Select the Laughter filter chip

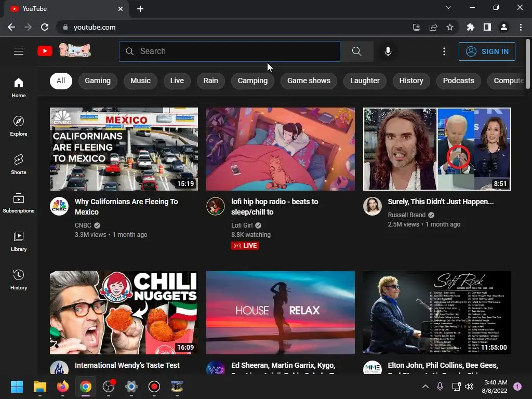(x=365, y=81)
